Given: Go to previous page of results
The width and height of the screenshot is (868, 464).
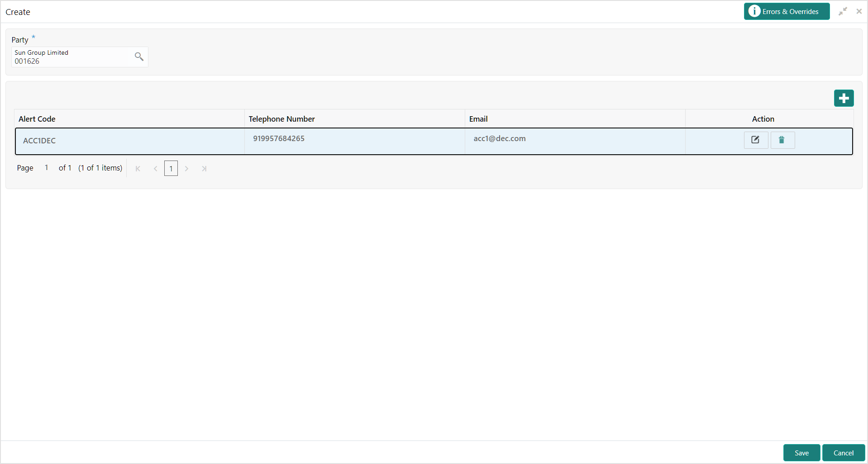Looking at the screenshot, I should [x=155, y=169].
